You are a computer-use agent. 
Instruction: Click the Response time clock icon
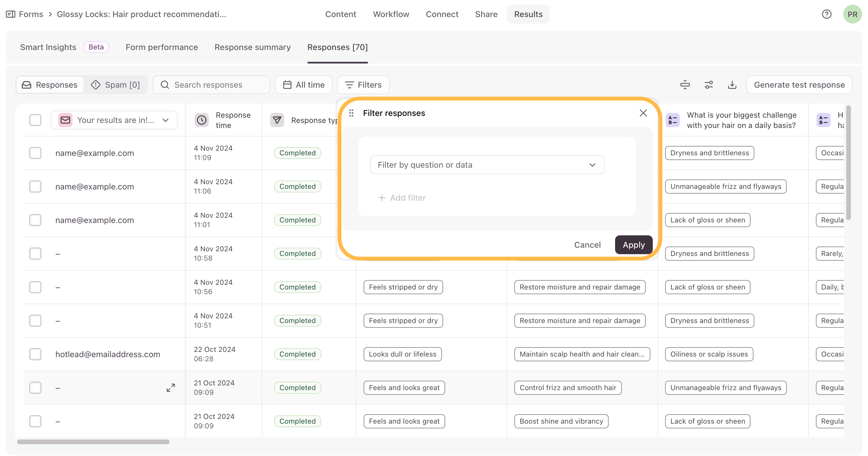click(201, 120)
